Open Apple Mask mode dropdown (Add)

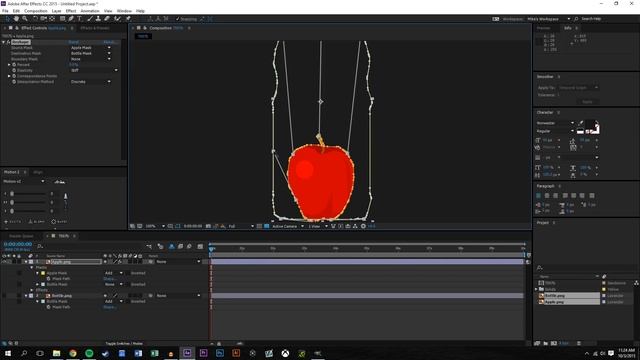[x=113, y=273]
